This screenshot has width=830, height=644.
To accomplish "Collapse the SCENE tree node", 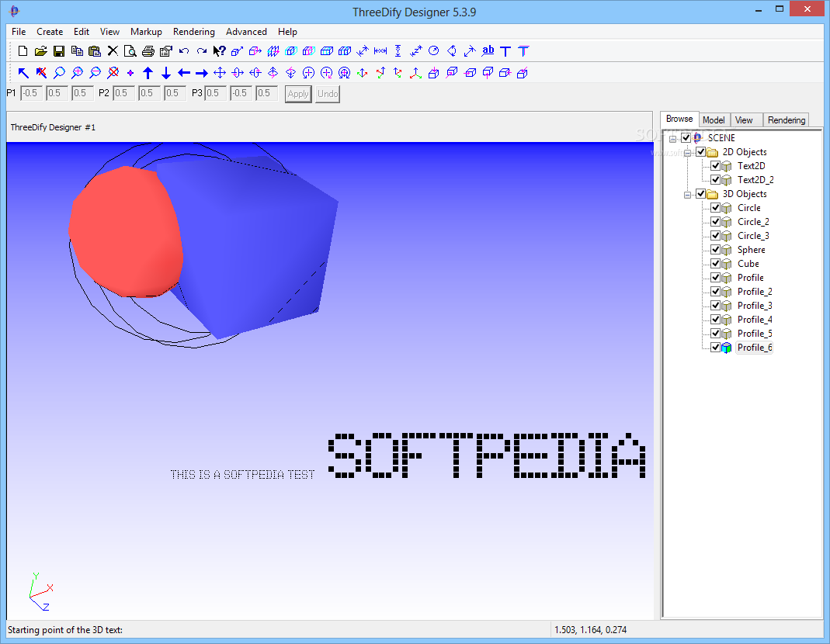I will point(673,139).
